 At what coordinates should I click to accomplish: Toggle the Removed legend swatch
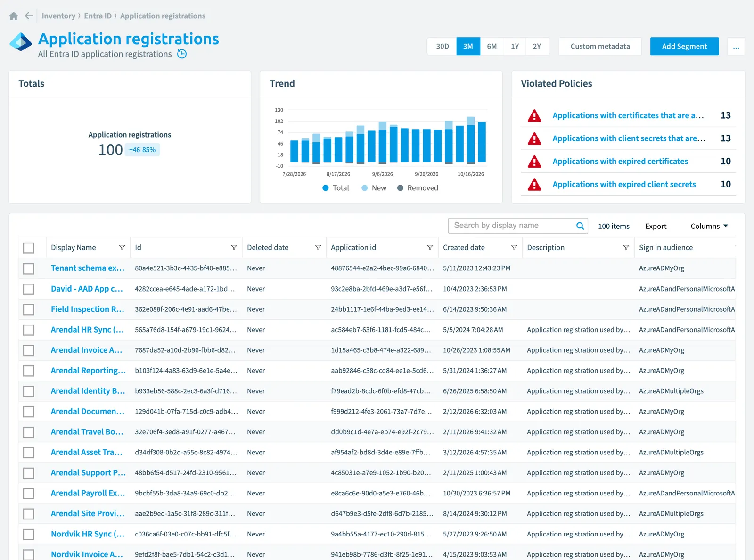(x=400, y=188)
